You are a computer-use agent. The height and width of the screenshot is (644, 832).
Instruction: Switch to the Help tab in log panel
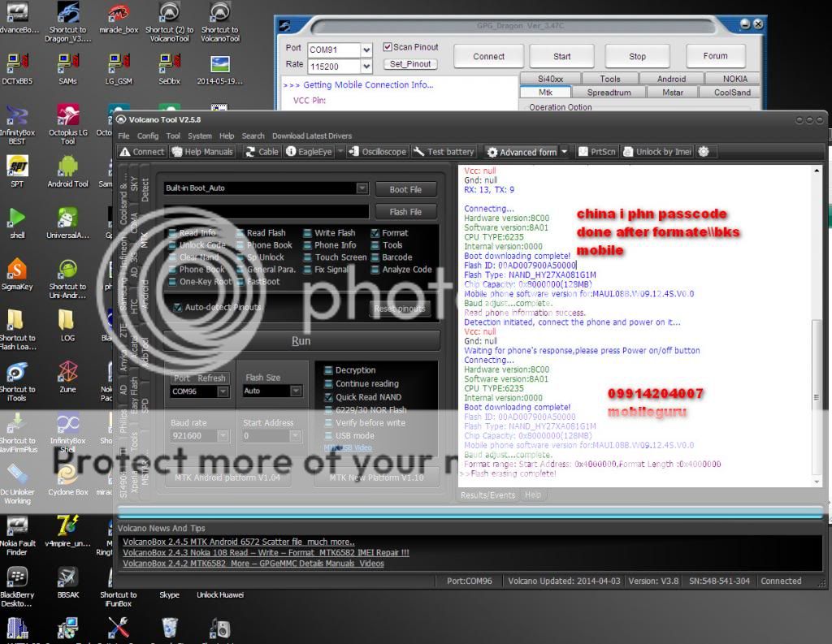coord(533,495)
